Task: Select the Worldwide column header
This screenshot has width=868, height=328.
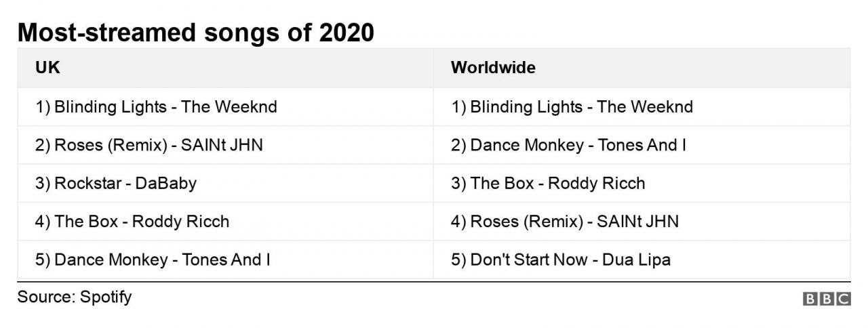Action: click(493, 68)
